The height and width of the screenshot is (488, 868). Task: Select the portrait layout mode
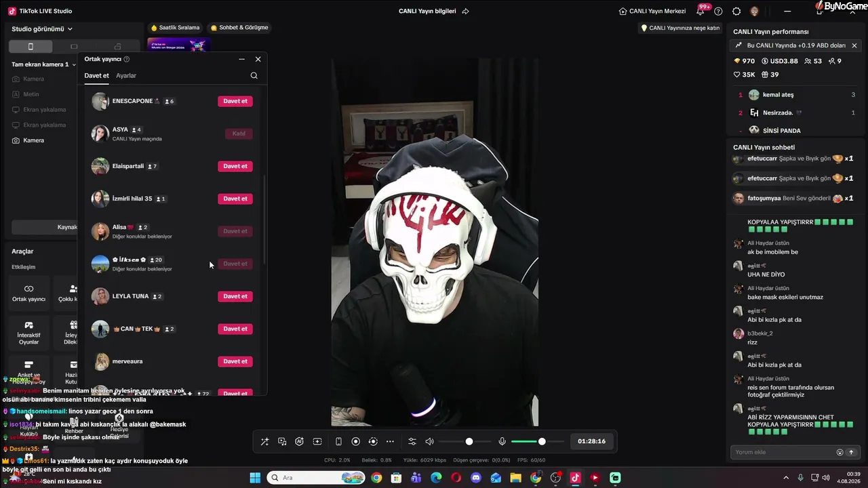(31, 47)
